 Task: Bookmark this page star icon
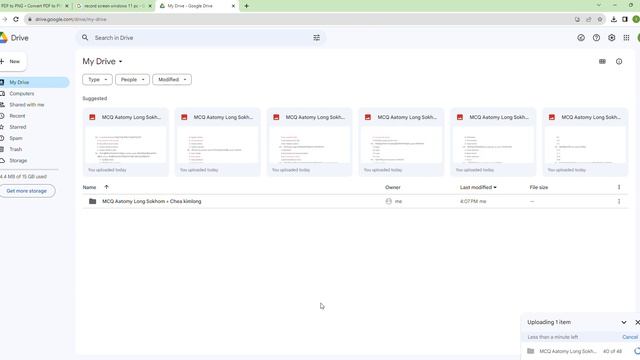point(600,19)
